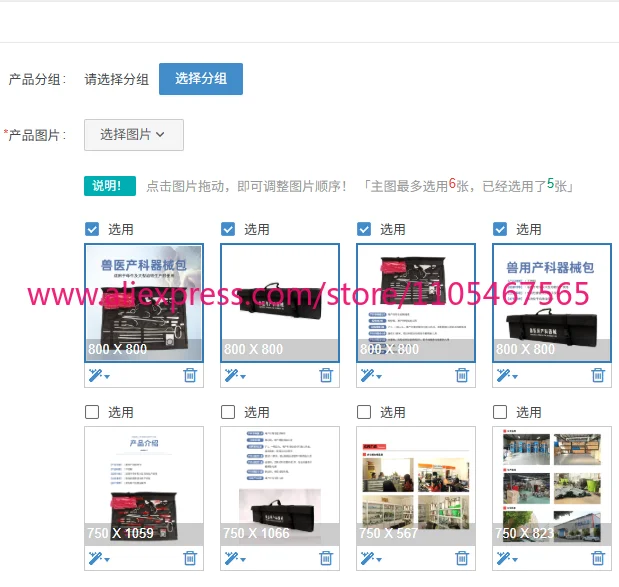This screenshot has width=619, height=587.
Task: Delete the 750 X 823 image
Action: [598, 558]
